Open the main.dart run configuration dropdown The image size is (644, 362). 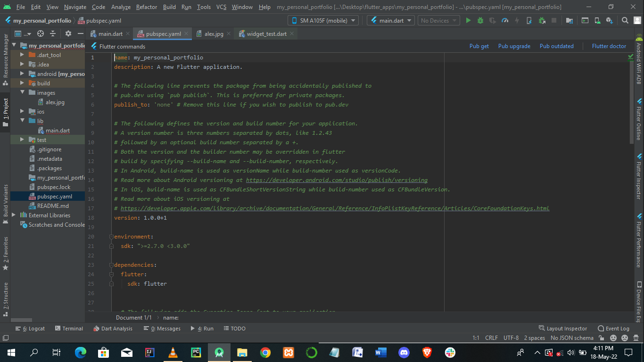391,20
